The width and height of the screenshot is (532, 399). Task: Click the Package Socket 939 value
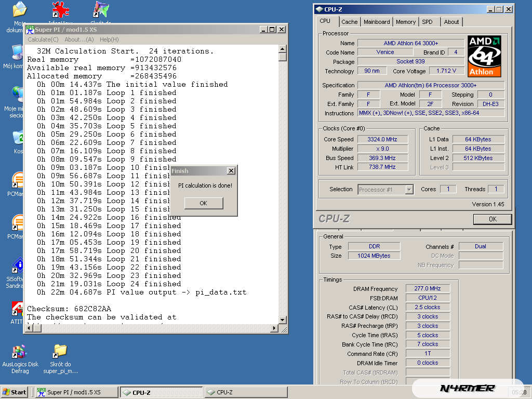[x=411, y=61]
